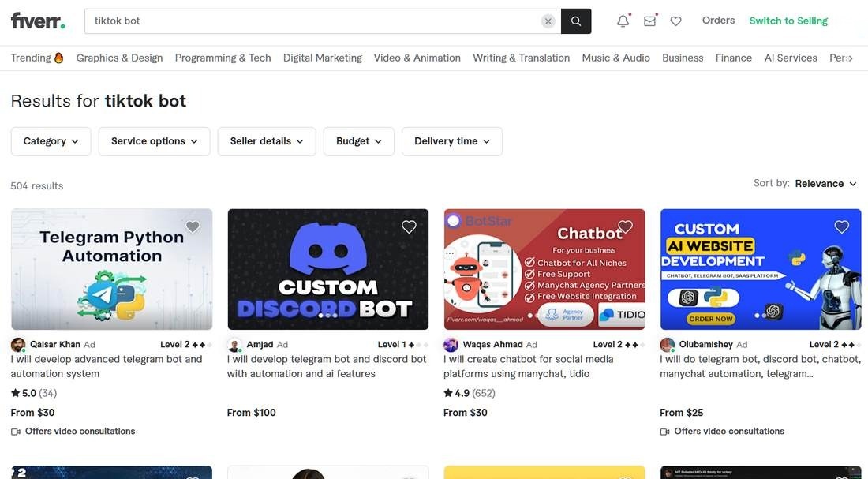Screen dimensions: 868x479
Task: Click the Level 1 badge for Amjad
Action: [403, 344]
